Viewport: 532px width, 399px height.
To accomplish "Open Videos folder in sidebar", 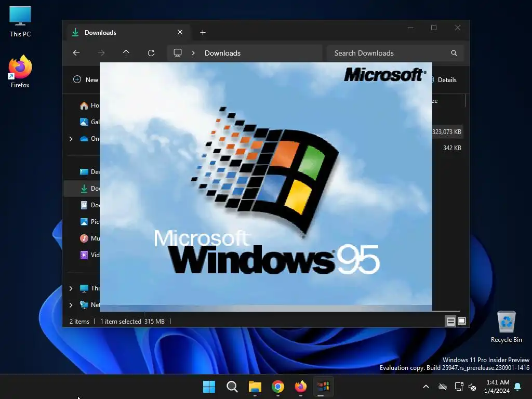I will [89, 255].
